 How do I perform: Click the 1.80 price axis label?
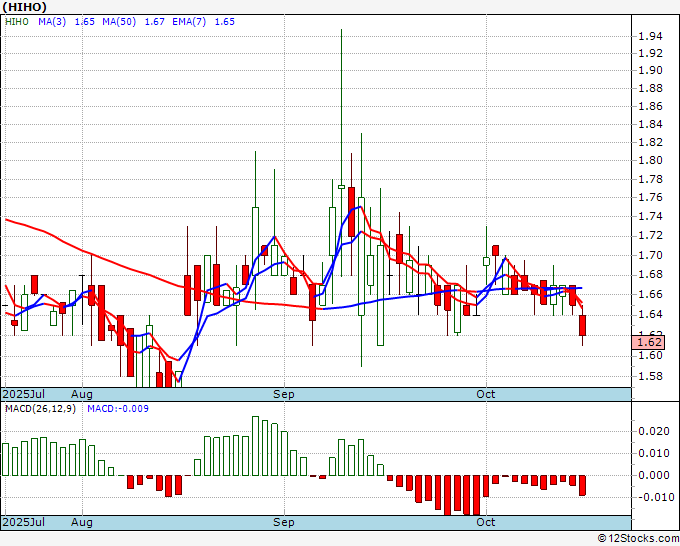pyautogui.click(x=649, y=160)
